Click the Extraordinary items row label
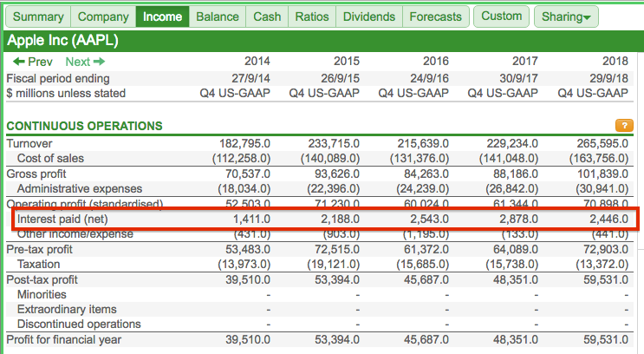 click(x=67, y=310)
